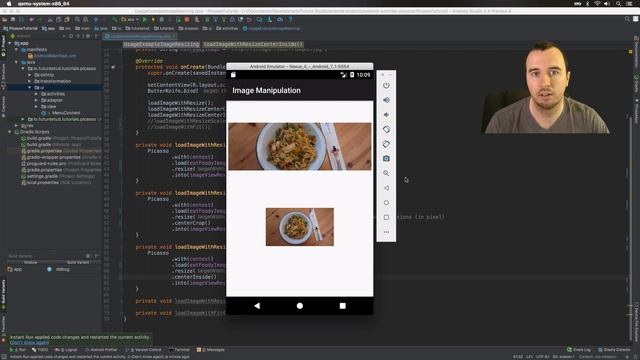Screen dimensions: 640x360
Task: Open the Terminal tool window tab
Action: tap(180, 350)
